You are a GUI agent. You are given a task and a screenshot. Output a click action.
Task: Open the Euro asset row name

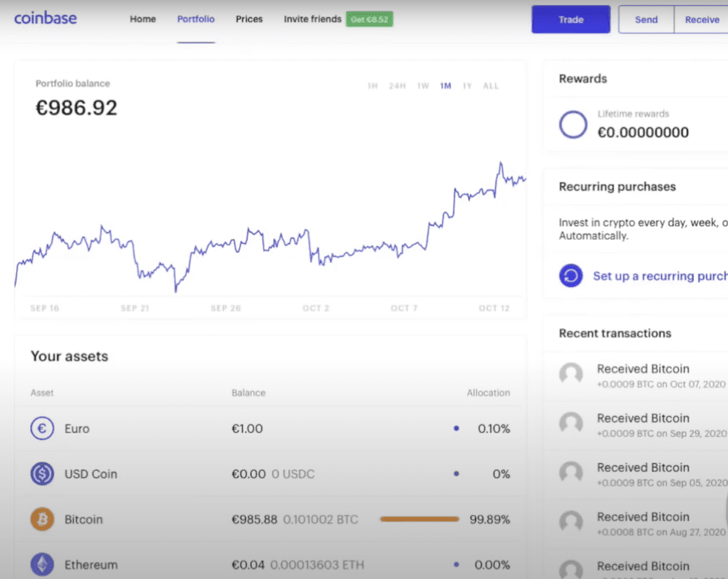click(x=77, y=428)
